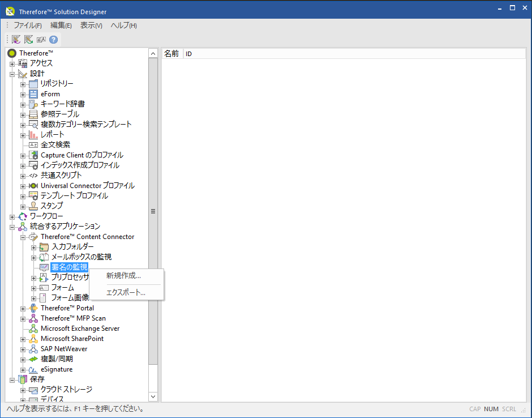Click the ワークフロー cycle icon
Screen dimensions: 532x418
23,216
